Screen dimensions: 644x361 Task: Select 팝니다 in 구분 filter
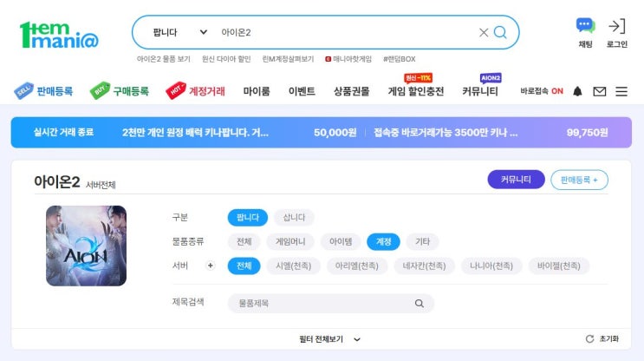pos(248,218)
